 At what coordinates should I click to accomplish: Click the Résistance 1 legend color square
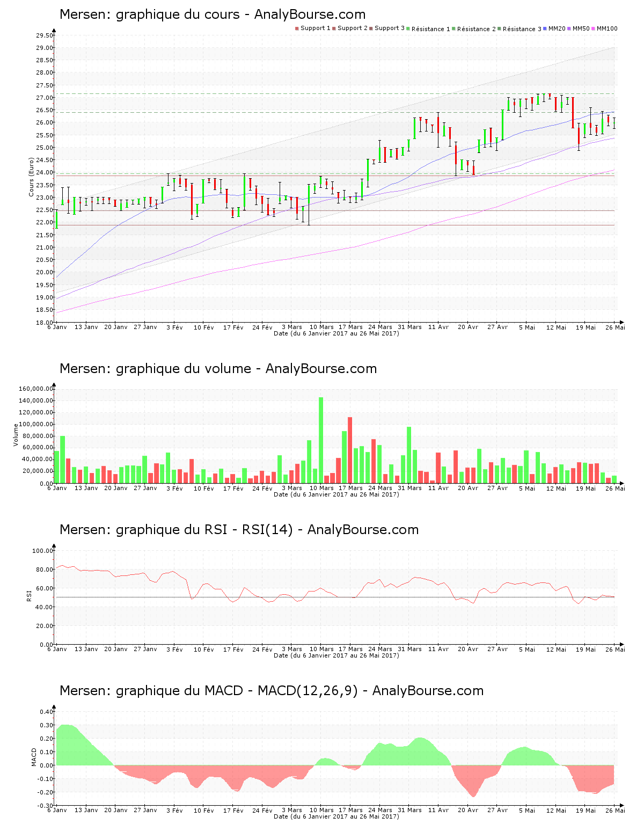[x=408, y=28]
